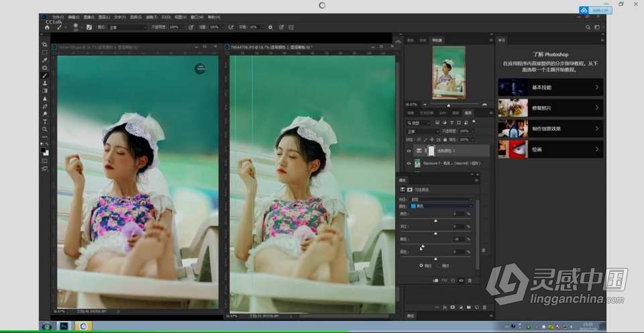Toggle the layer filter on/off switch
Screen dimensions: 644x333
[x=474, y=122]
